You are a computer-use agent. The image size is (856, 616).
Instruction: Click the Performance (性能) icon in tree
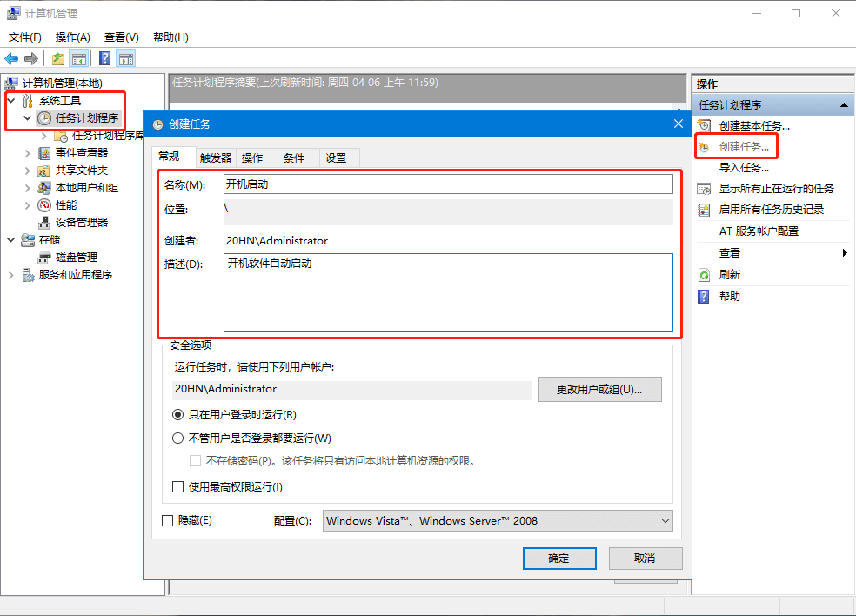coord(44,205)
